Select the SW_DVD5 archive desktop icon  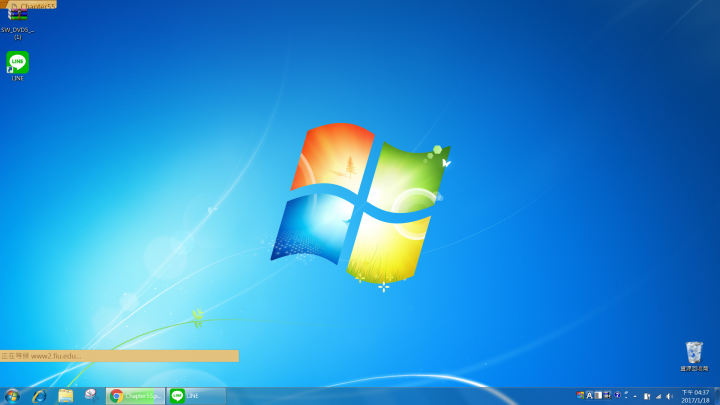pos(17,25)
